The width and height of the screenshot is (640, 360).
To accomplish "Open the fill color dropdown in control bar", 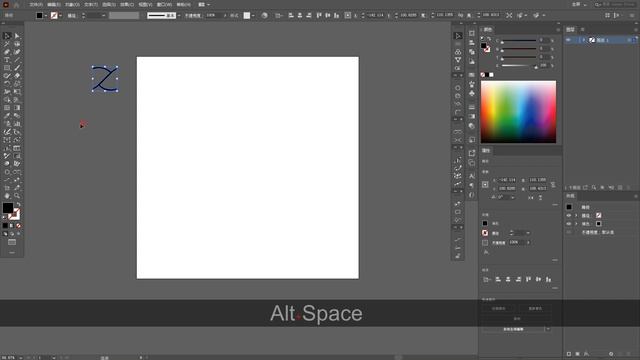I will [46, 16].
